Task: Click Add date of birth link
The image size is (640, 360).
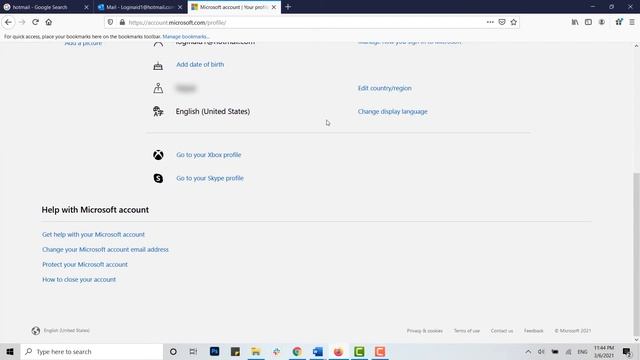Action: pos(200,64)
